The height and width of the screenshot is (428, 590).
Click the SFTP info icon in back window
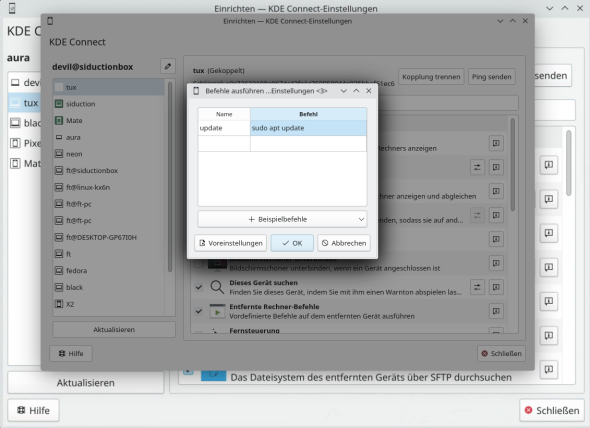[549, 370]
